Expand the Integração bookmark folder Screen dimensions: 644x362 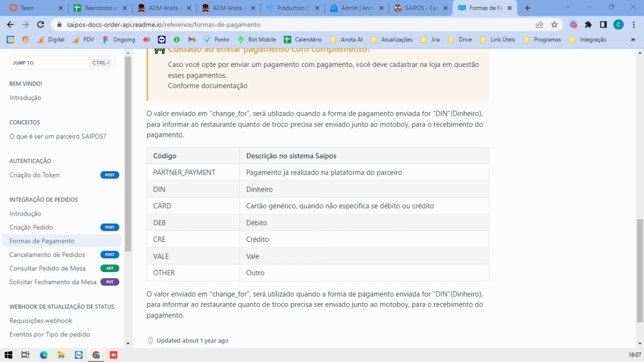pyautogui.click(x=588, y=39)
